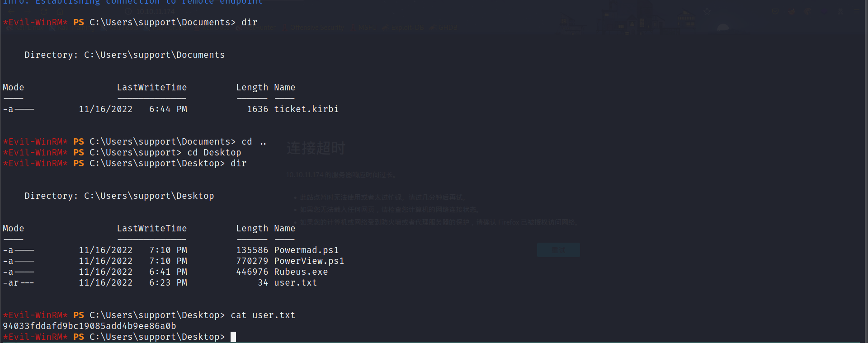Click the 7:10 PM timestamp of PowerView.ps1
The image size is (868, 343).
pos(168,261)
